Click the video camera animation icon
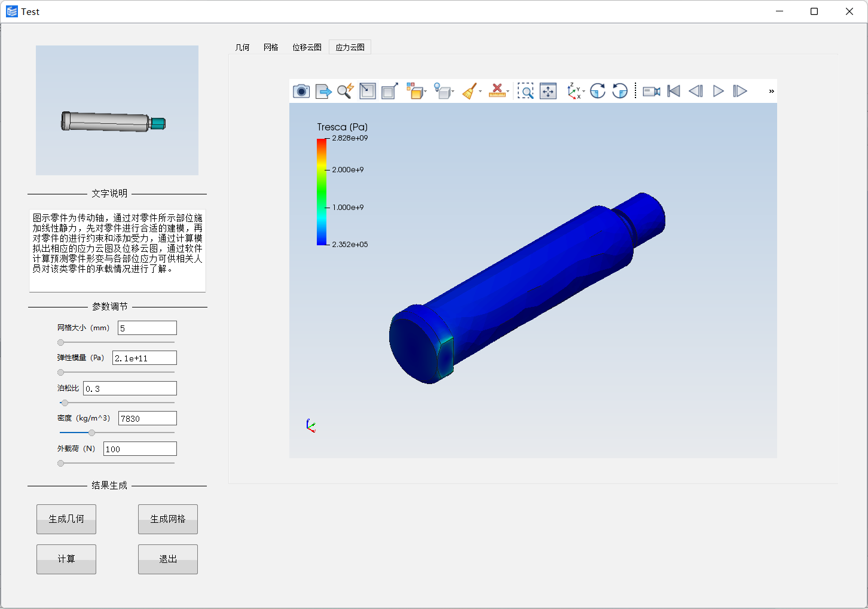Screen dimensions: 868x609 pyautogui.click(x=652, y=91)
